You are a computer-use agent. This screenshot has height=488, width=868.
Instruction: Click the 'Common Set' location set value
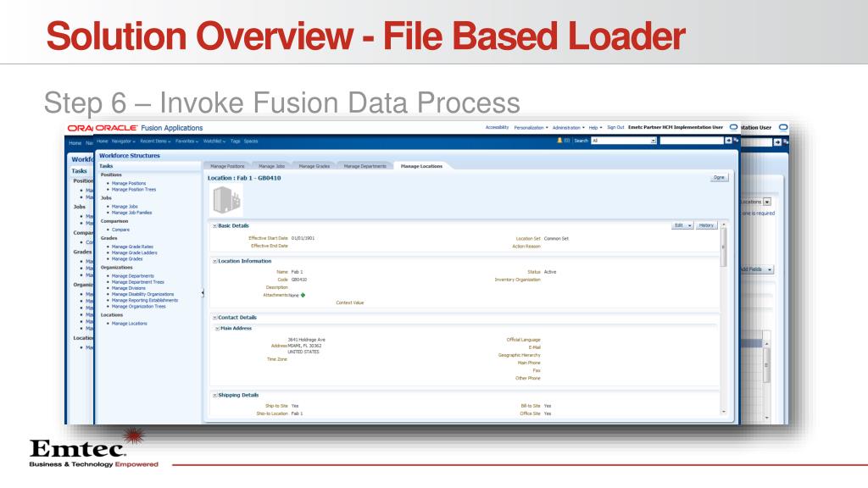(556, 238)
